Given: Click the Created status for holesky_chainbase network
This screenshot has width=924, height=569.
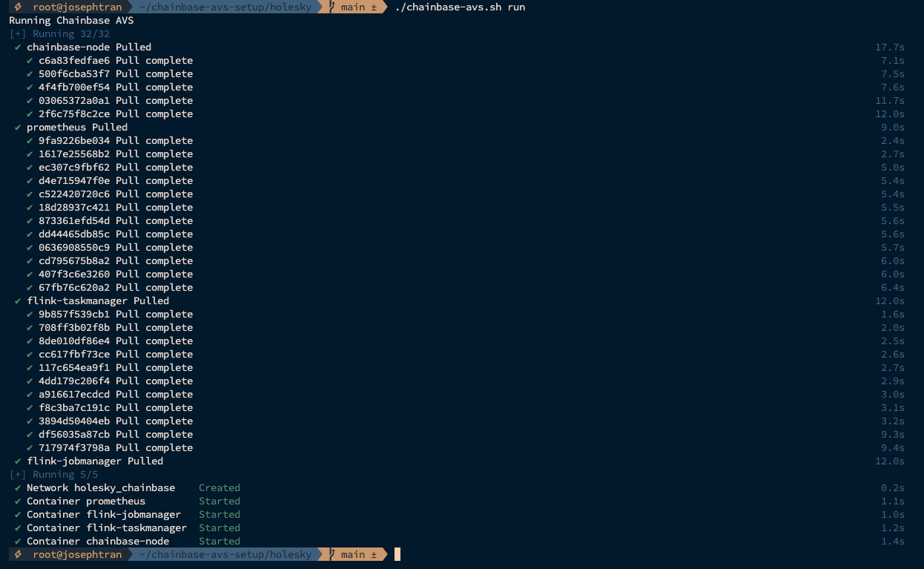Looking at the screenshot, I should pyautogui.click(x=220, y=487).
